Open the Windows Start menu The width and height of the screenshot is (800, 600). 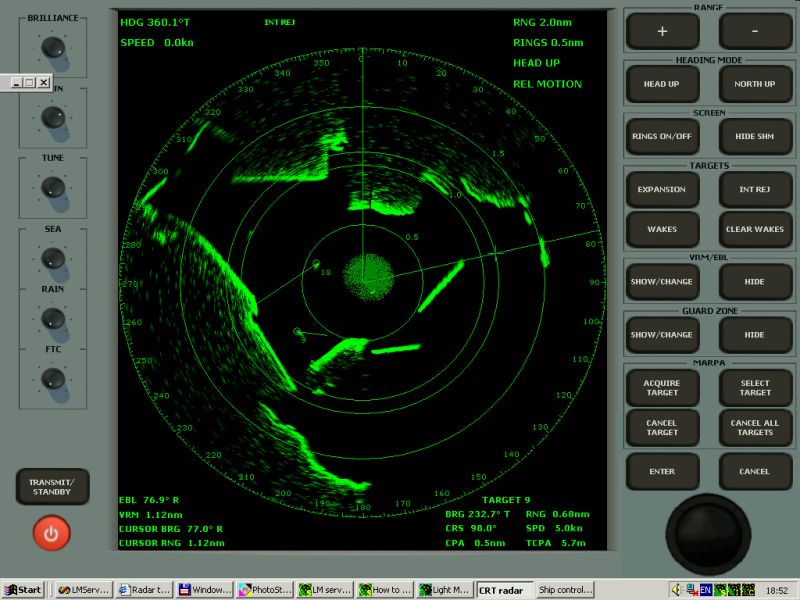(22, 590)
